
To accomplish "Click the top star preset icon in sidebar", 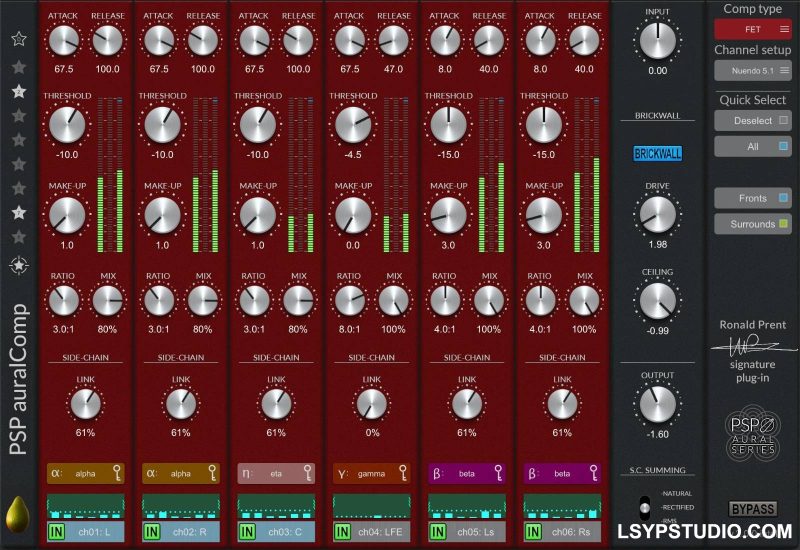I will click(18, 39).
